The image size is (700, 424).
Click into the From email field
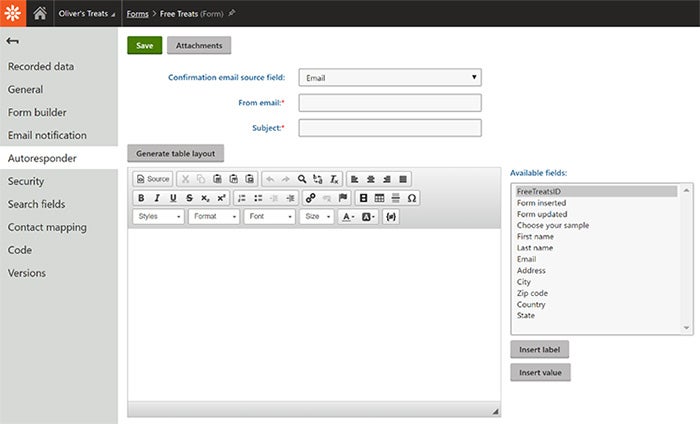click(390, 103)
